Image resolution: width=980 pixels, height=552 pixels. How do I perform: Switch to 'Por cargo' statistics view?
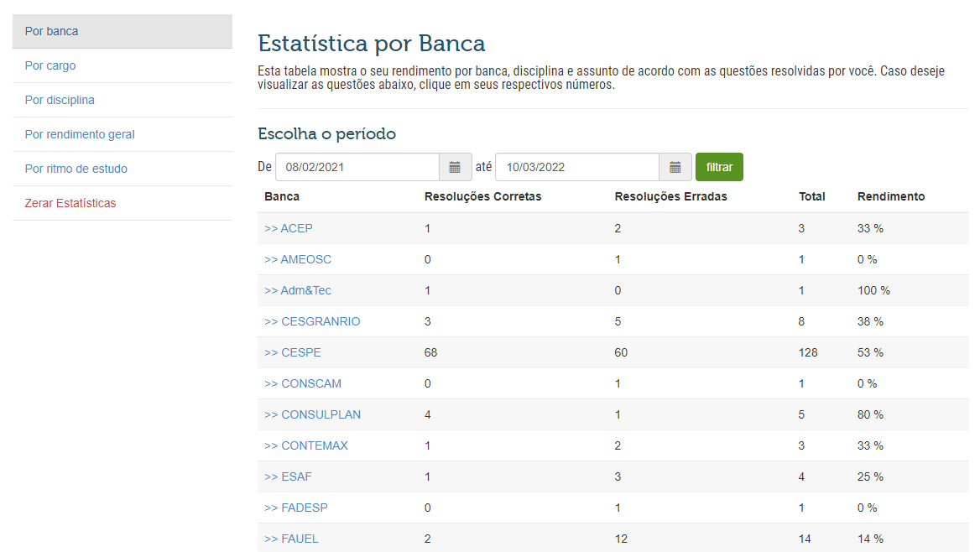(50, 65)
